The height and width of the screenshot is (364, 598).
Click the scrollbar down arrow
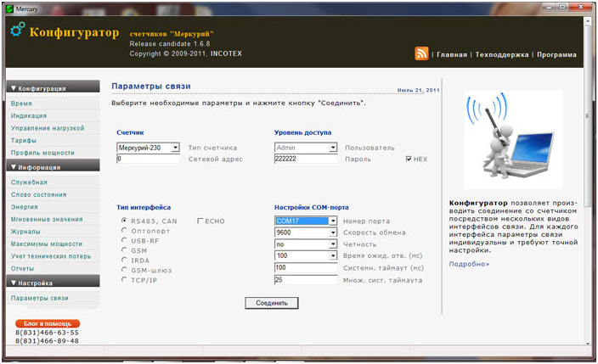tap(587, 343)
